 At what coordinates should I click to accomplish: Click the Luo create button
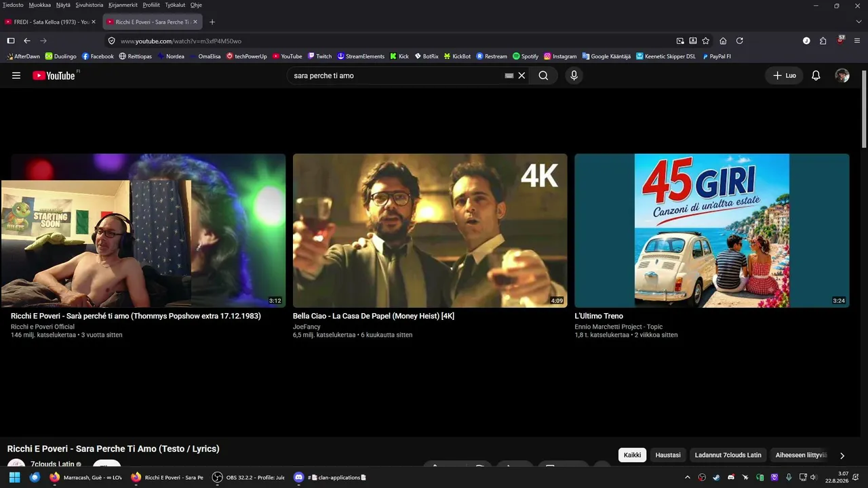(x=784, y=76)
